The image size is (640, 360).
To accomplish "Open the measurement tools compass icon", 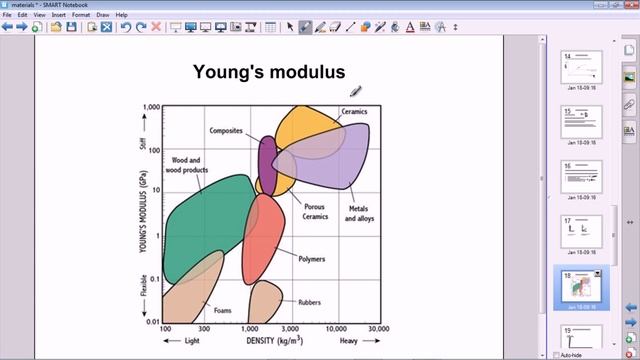I will pyautogui.click(x=440, y=27).
